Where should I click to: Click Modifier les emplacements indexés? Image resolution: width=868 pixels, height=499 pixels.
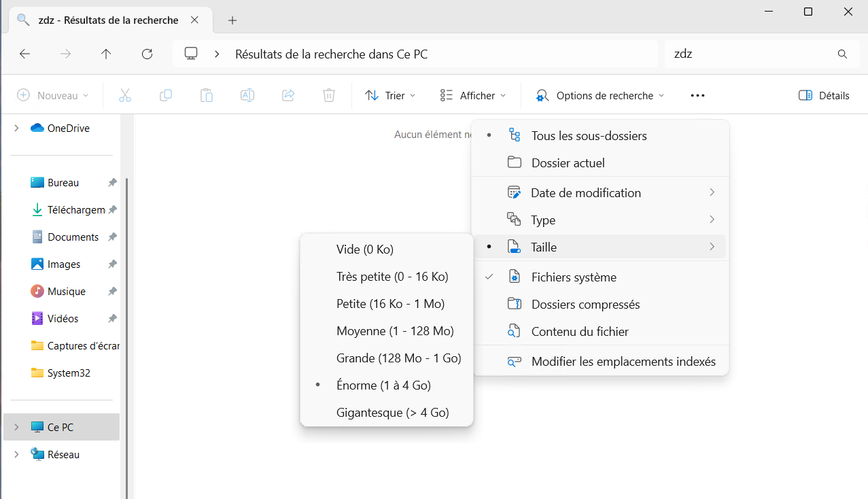623,362
